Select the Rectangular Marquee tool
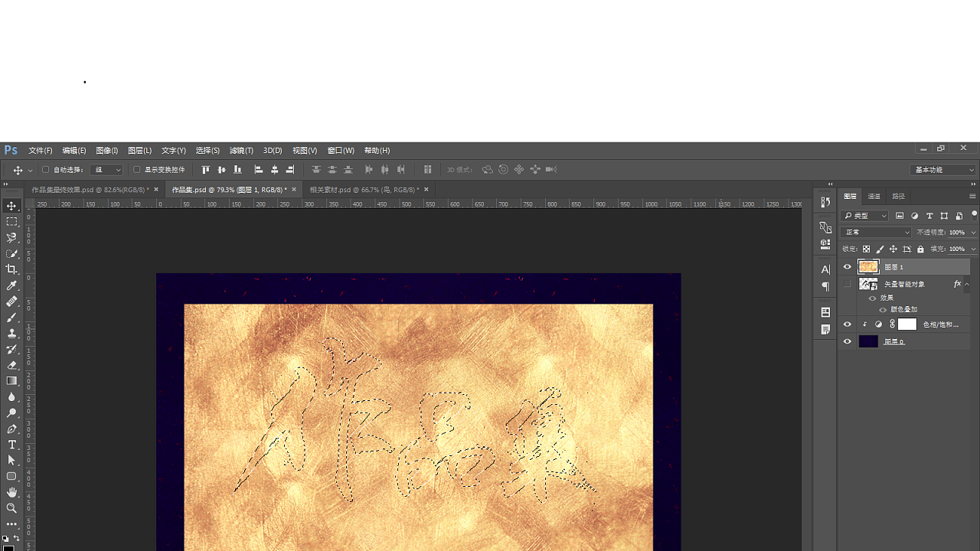This screenshot has height=551, width=980. click(11, 222)
